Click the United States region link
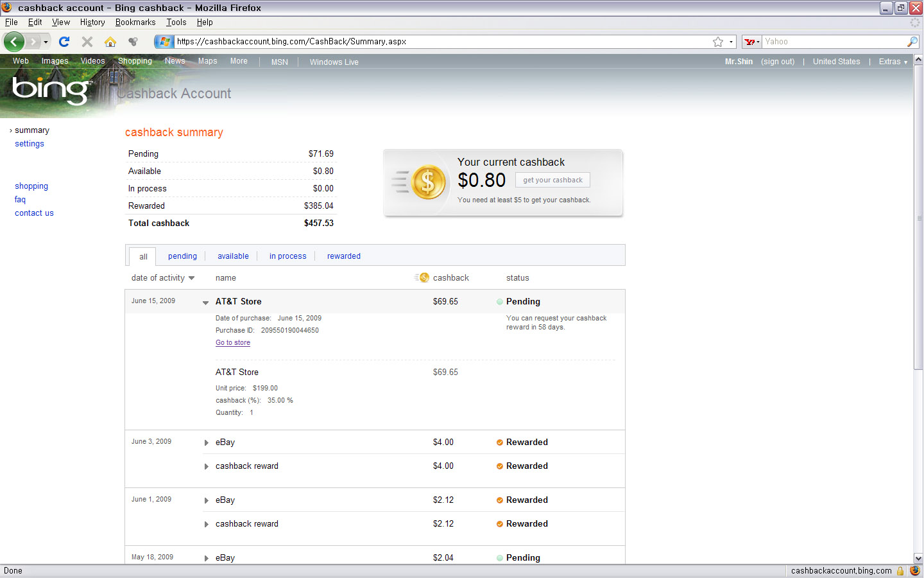The width and height of the screenshot is (924, 578). (836, 62)
